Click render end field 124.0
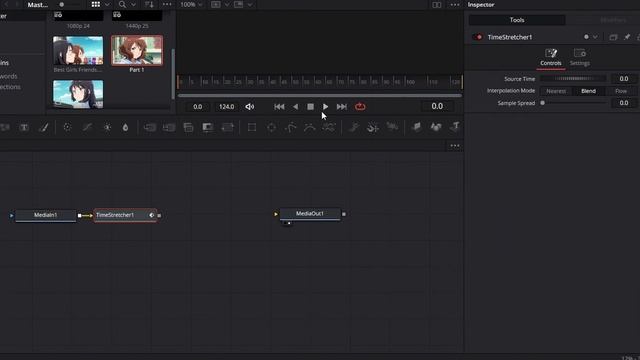The image size is (640, 360). (227, 107)
